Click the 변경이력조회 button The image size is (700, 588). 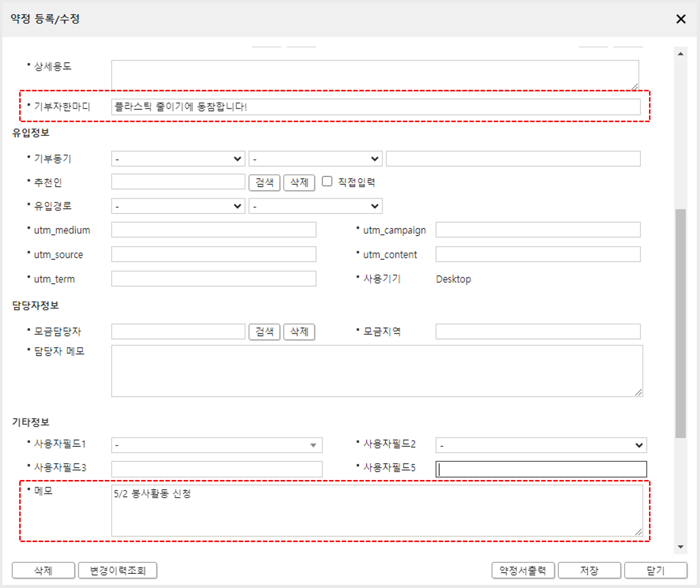[118, 570]
